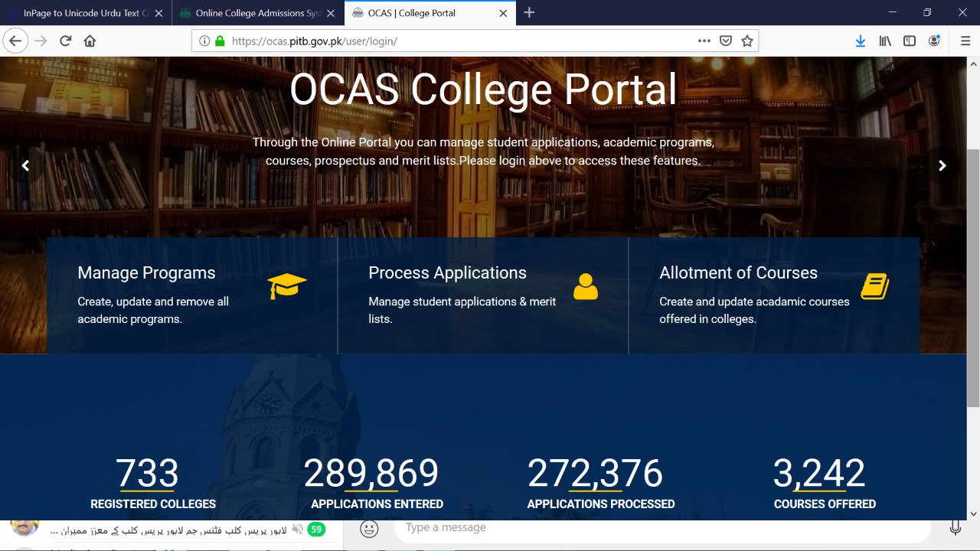Go back to the previous page
Viewport: 980px width, 551px height.
pos(15,41)
